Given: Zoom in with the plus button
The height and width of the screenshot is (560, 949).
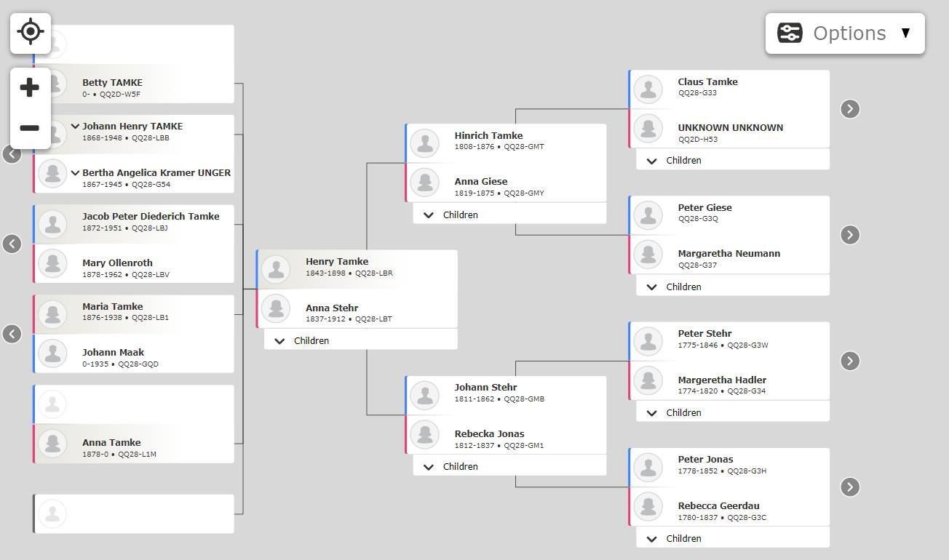Looking at the screenshot, I should click(30, 88).
